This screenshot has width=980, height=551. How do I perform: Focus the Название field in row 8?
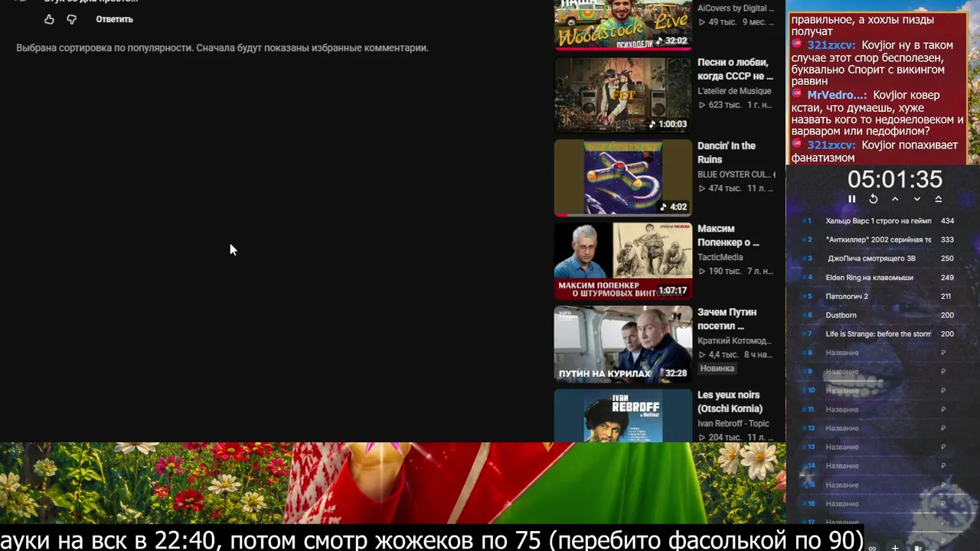coord(878,353)
